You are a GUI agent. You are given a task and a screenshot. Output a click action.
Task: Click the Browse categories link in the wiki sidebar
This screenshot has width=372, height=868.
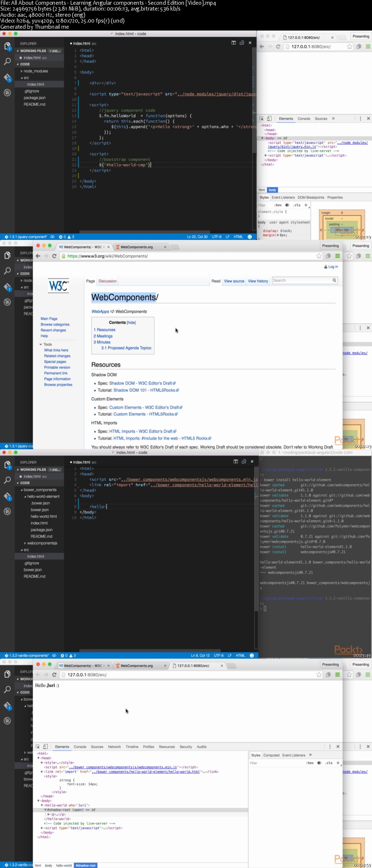(55, 324)
